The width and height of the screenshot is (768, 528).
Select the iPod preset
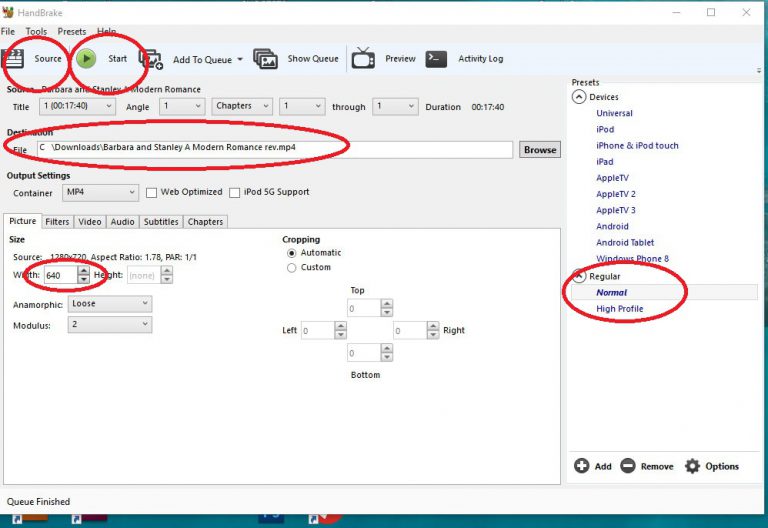click(x=605, y=129)
